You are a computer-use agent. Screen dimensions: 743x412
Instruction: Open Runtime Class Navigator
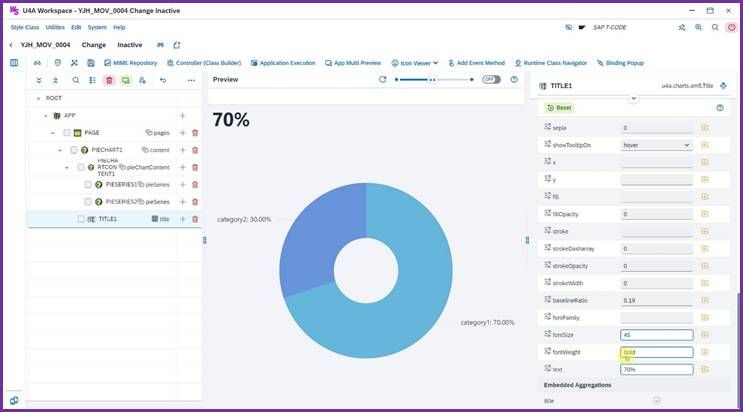551,63
